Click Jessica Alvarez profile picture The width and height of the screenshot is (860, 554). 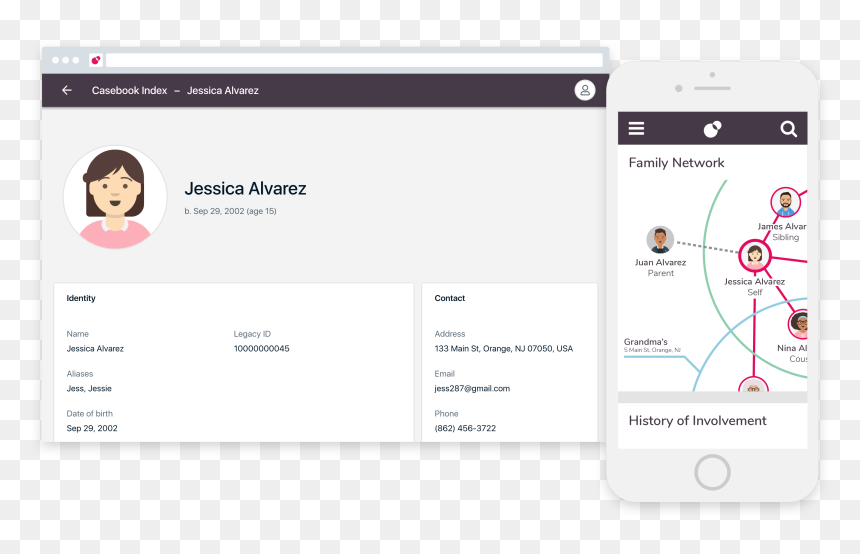(x=115, y=197)
